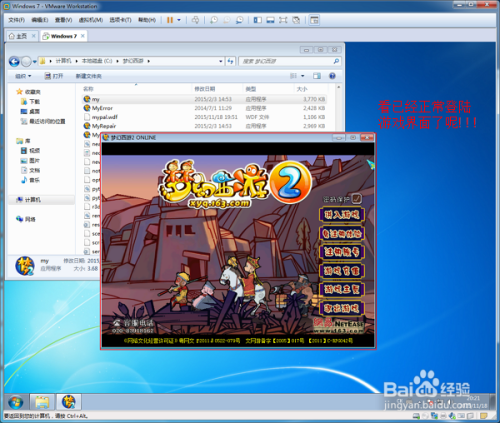The width and height of the screenshot is (500, 423).
Task: Select the my application file row
Action: click(x=204, y=99)
